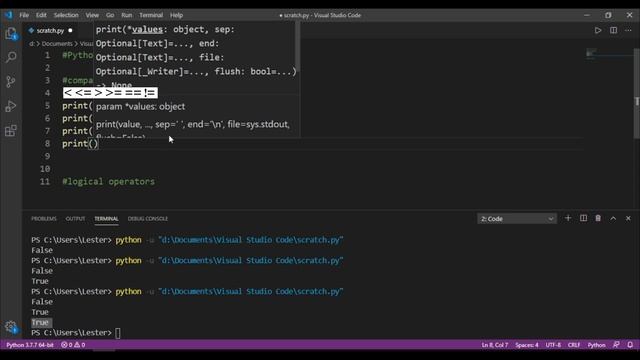The image size is (640, 360).
Task: Open the '2: Code' terminal dropdown
Action: tap(517, 219)
